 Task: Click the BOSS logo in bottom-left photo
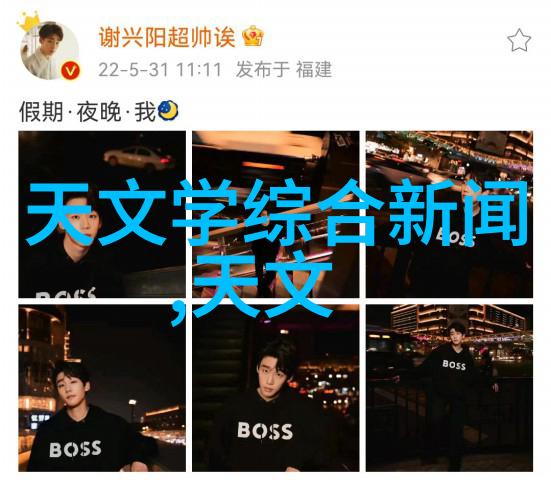[75, 449]
